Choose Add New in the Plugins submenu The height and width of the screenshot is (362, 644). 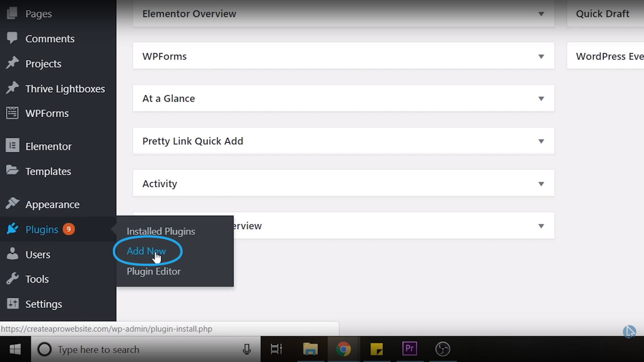pos(147,251)
